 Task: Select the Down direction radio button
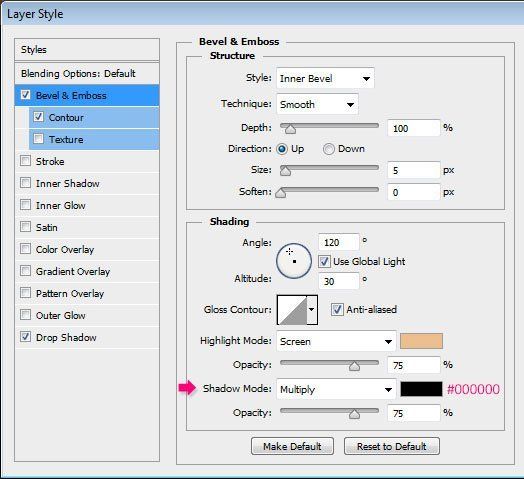tap(329, 149)
